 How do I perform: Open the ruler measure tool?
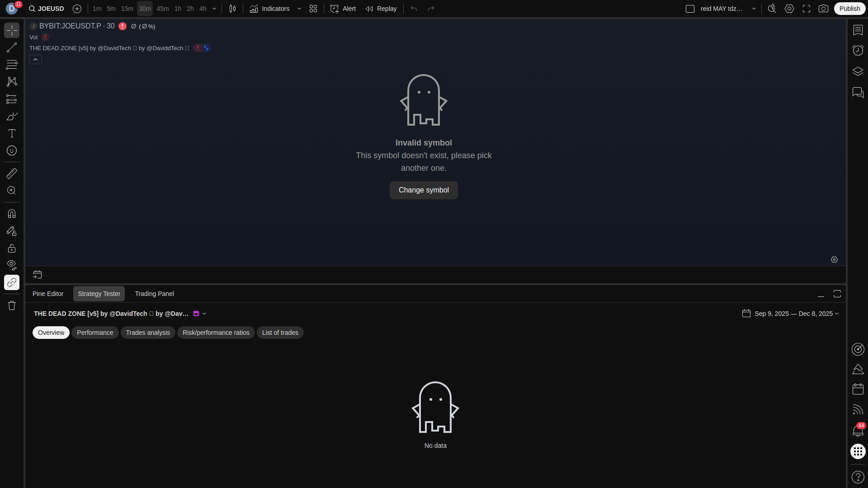coord(12,174)
